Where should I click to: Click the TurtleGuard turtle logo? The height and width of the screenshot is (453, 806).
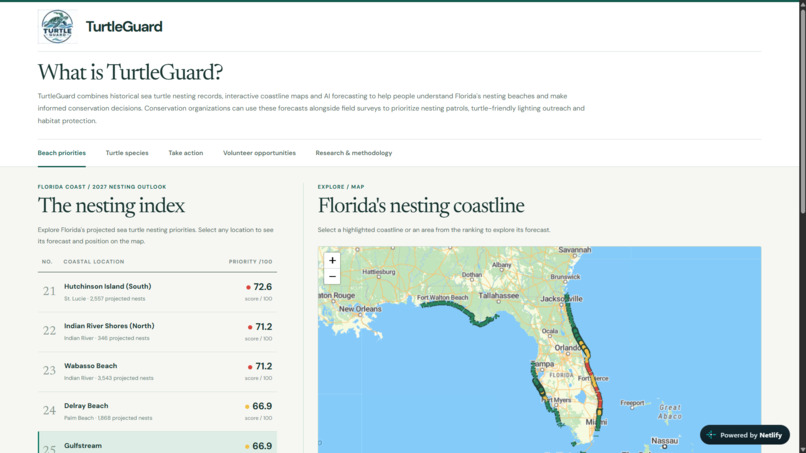pyautogui.click(x=57, y=27)
